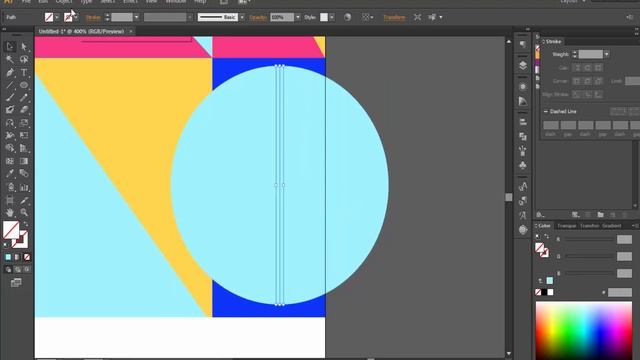Select the Column Graph tool
This screenshot has height=360, width=640.
(24, 187)
